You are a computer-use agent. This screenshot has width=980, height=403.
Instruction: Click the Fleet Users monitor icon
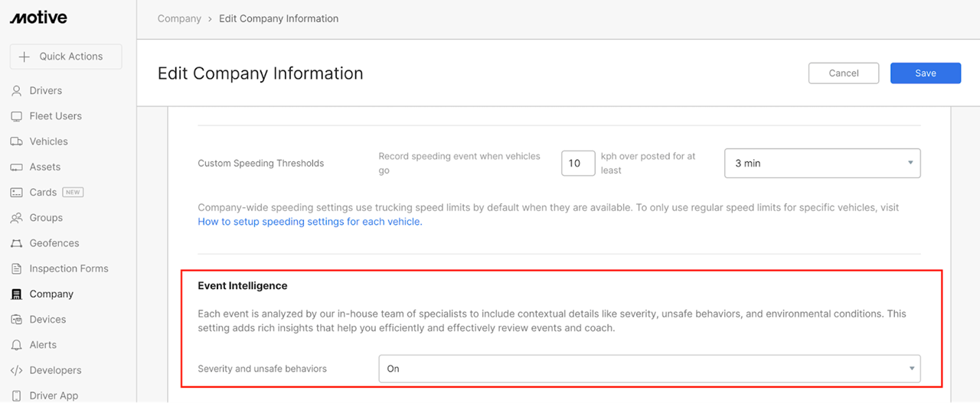(x=16, y=116)
